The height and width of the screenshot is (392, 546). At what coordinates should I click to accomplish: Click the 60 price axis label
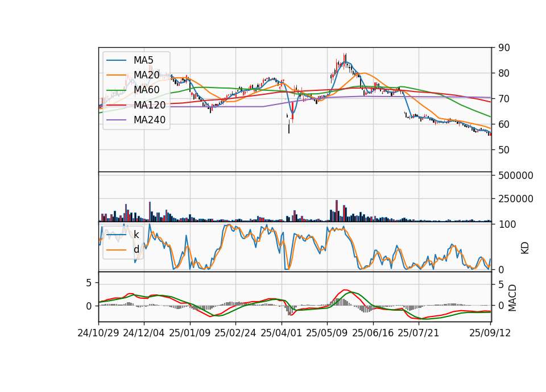[504, 124]
